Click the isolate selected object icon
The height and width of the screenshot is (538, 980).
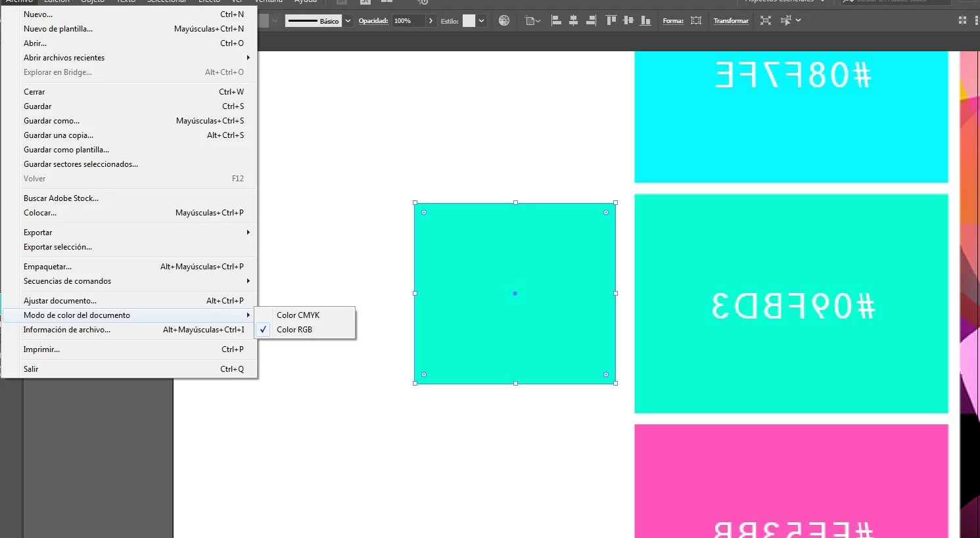[x=766, y=20]
